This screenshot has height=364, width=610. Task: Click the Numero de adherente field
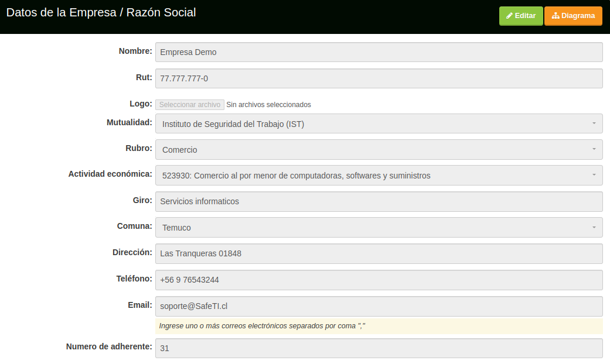click(379, 348)
